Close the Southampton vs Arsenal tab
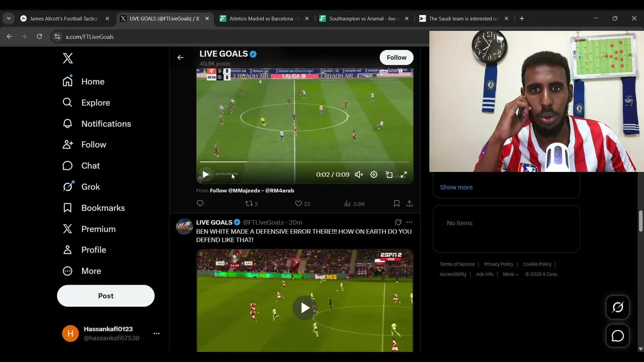 407,19
